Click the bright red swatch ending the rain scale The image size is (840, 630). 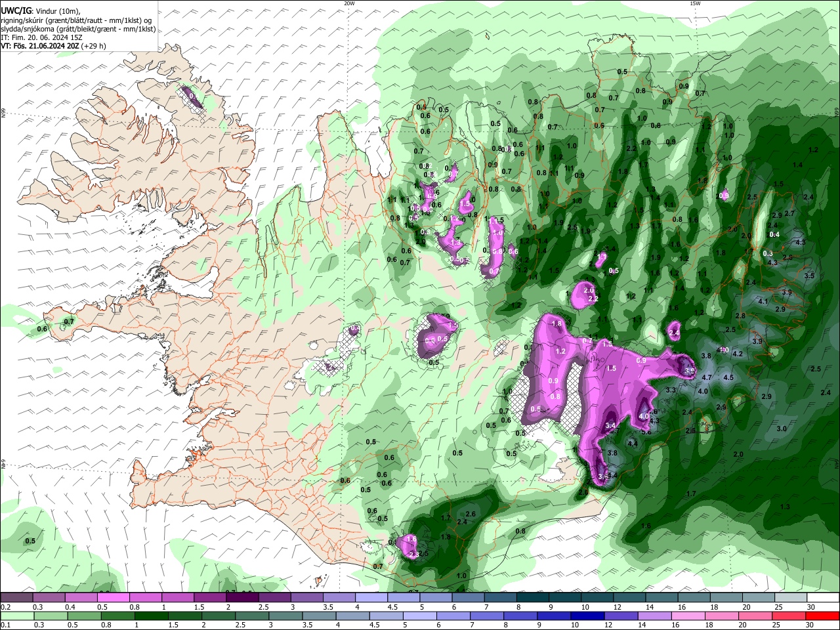(823, 616)
